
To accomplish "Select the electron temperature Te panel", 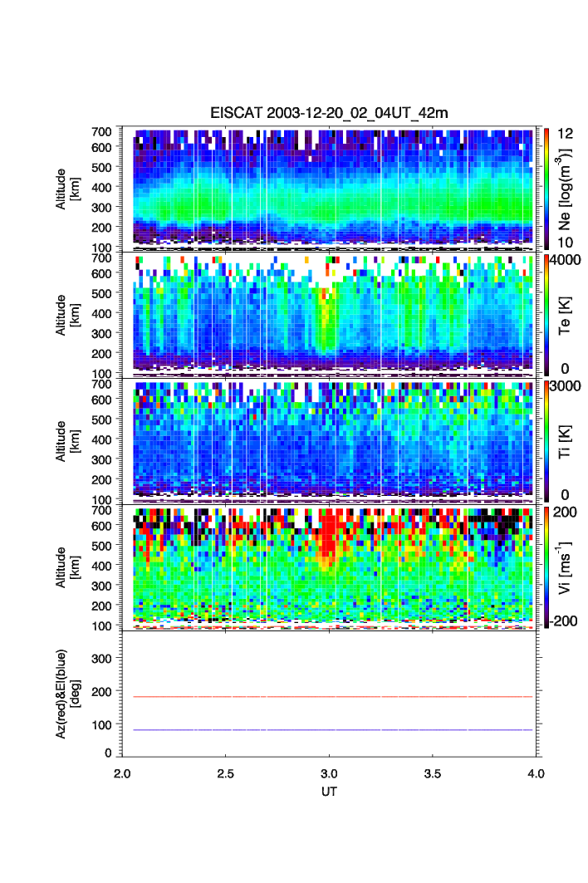I will pos(332,314).
